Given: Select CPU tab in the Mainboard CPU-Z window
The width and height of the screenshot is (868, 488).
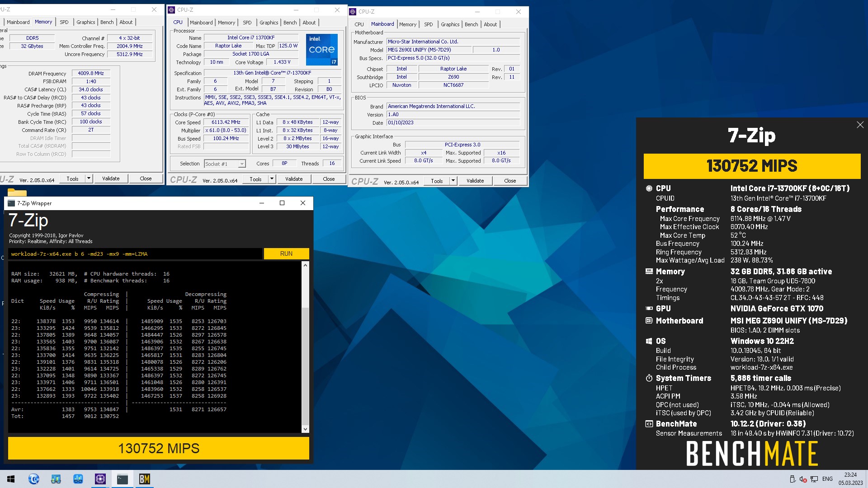Looking at the screenshot, I should click(359, 24).
